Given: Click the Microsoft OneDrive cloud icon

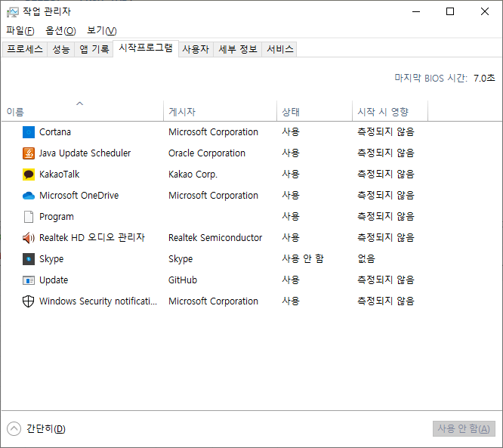Looking at the screenshot, I should (29, 196).
